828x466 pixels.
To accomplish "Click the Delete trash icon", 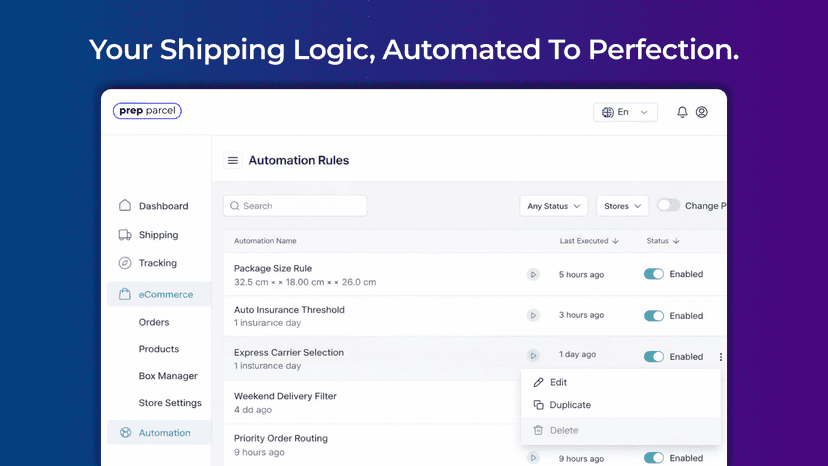I will click(538, 430).
